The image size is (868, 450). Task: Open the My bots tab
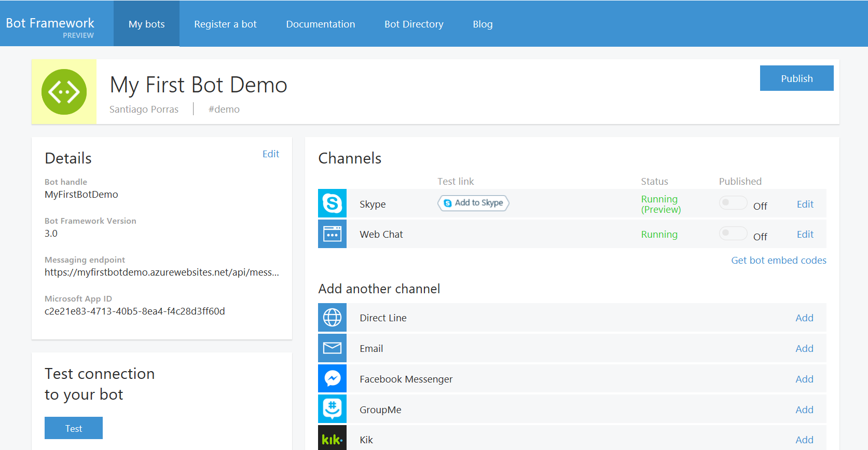tap(146, 24)
